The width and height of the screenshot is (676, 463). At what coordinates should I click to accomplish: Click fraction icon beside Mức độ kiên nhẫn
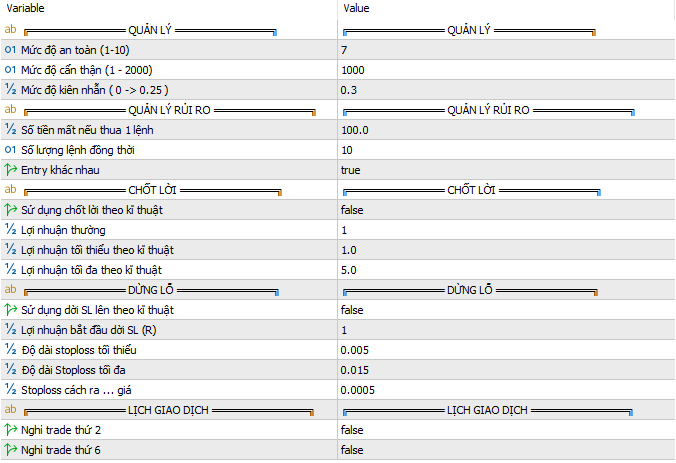click(x=10, y=90)
